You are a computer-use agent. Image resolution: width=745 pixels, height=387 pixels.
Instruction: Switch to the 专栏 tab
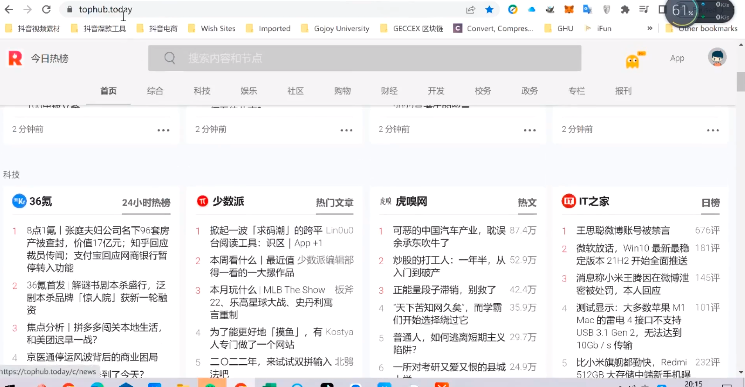tap(576, 91)
